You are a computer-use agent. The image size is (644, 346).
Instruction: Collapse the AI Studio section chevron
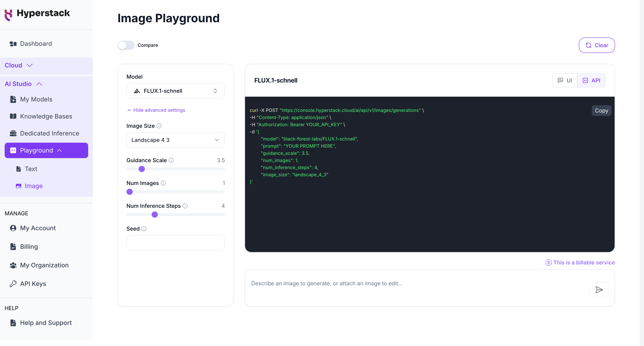pos(39,84)
